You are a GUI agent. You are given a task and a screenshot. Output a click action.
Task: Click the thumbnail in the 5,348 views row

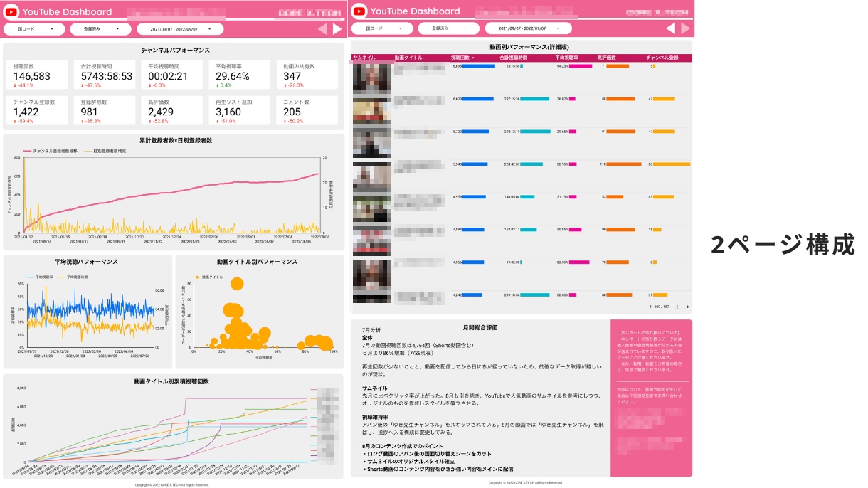(x=372, y=176)
